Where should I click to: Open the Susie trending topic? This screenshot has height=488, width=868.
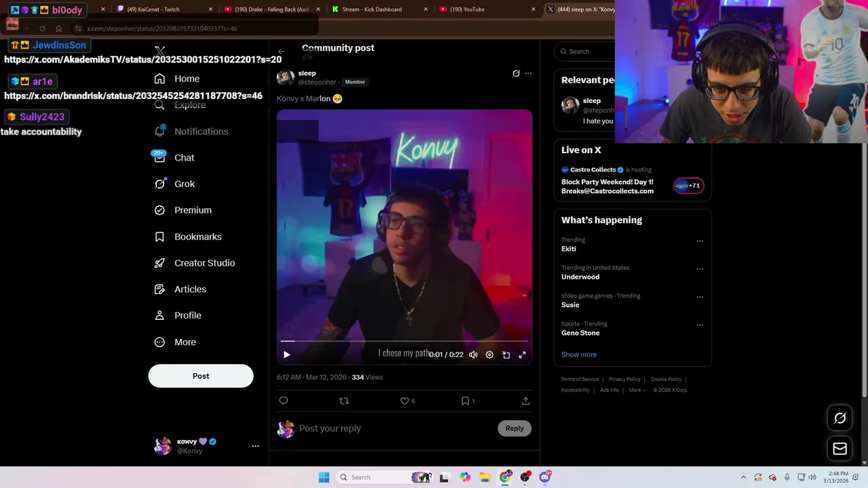click(570, 305)
